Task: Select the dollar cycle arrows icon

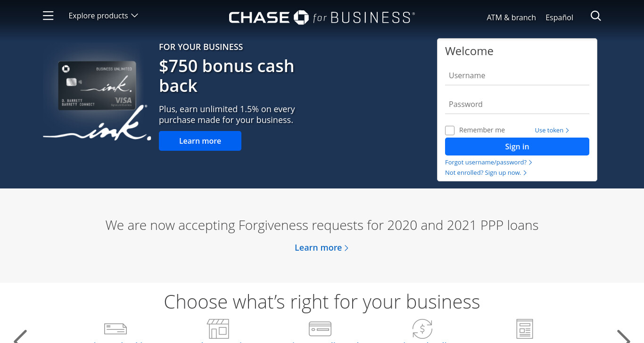Action: [x=422, y=328]
